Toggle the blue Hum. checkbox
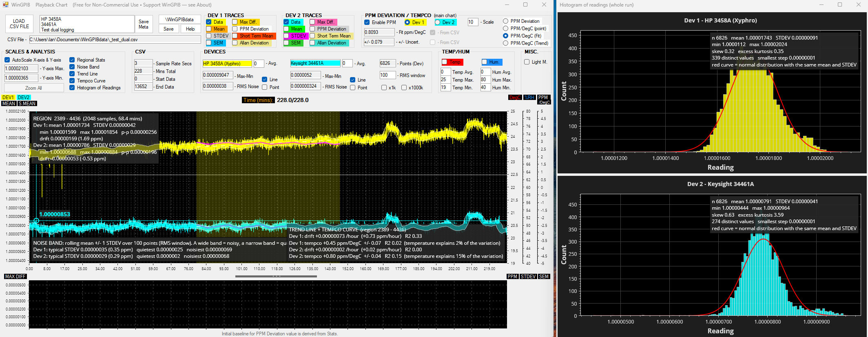Viewport: 868px width, 337px height. click(485, 62)
